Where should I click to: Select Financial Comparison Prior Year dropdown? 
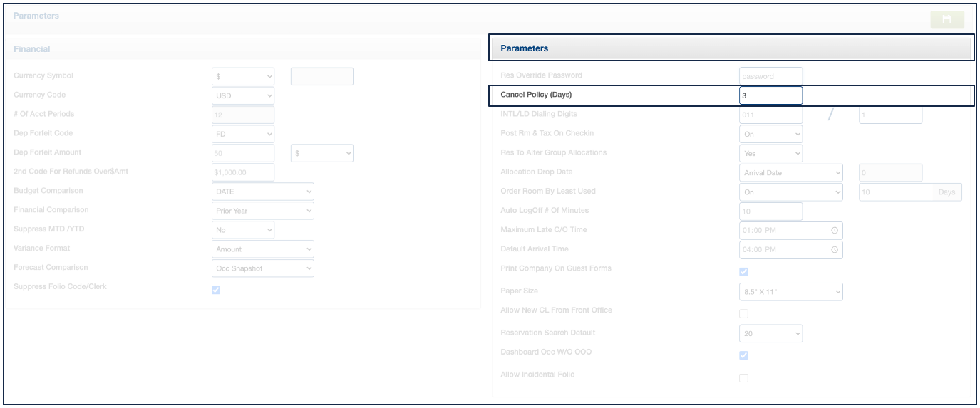(x=263, y=211)
